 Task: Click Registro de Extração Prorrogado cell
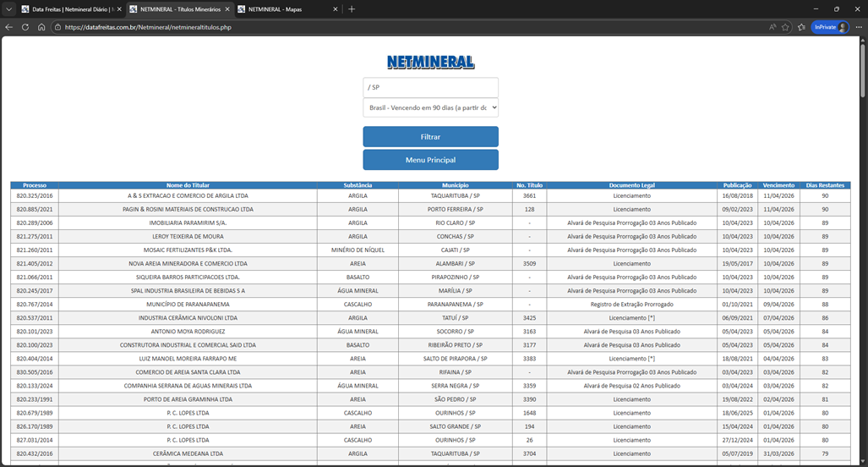click(x=631, y=304)
